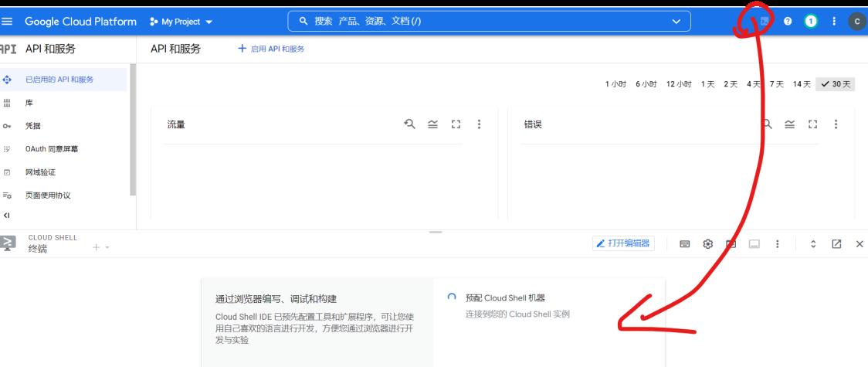Click the 预配 Cloud Shell 机器 status text
This screenshot has width=868, height=367.
505,297
